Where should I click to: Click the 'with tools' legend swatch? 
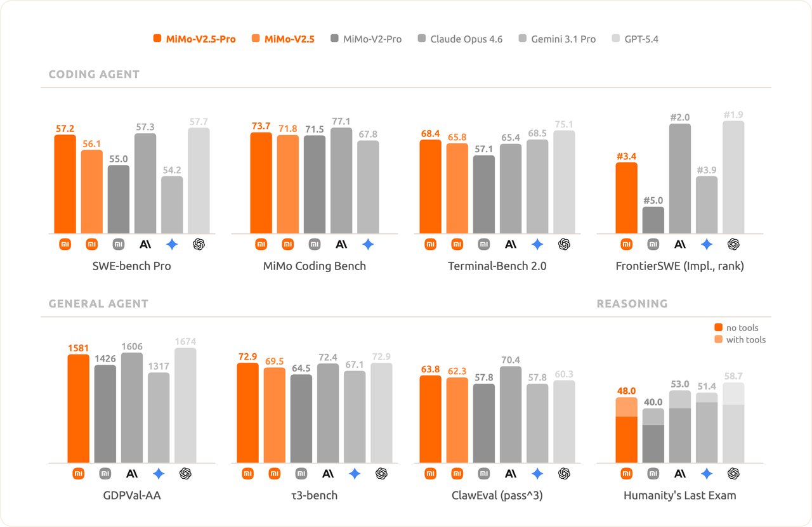[718, 340]
